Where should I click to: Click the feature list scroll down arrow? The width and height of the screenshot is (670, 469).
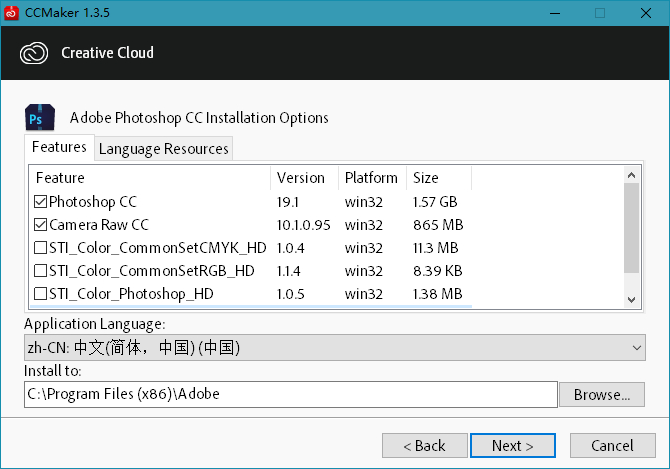(632, 299)
